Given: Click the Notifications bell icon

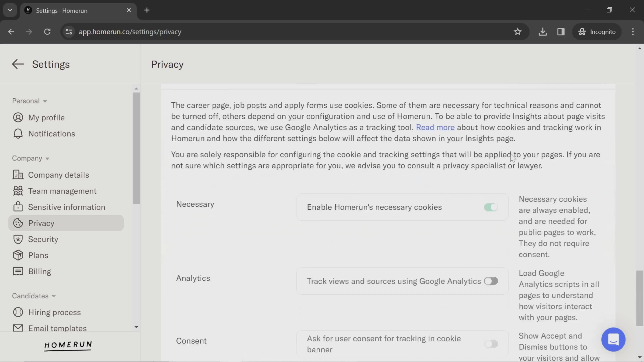Looking at the screenshot, I should (18, 134).
